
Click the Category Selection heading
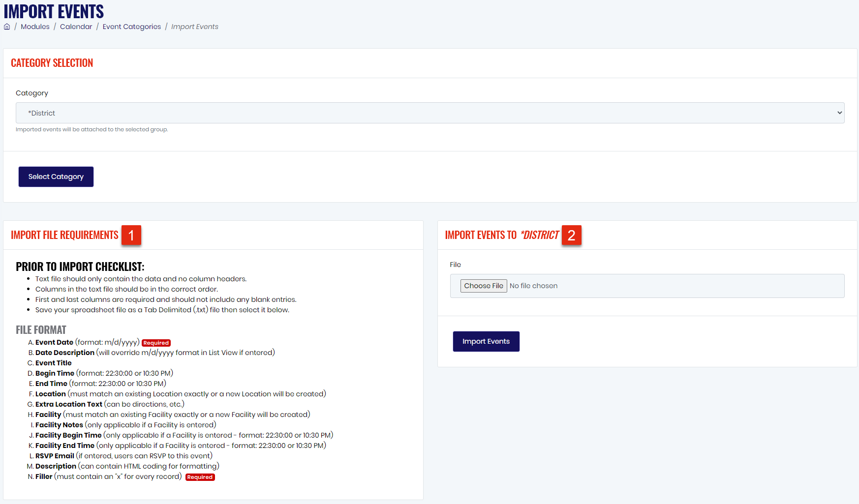tap(52, 63)
